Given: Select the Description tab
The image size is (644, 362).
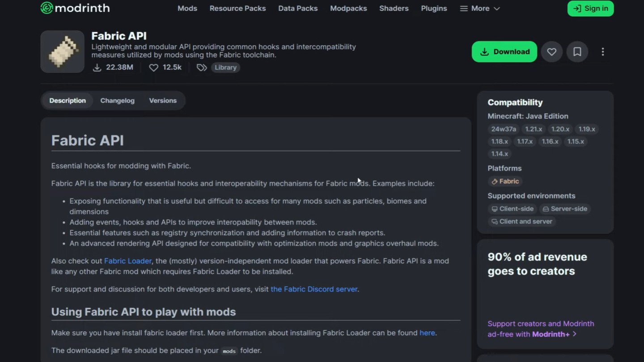Looking at the screenshot, I should coord(68,101).
